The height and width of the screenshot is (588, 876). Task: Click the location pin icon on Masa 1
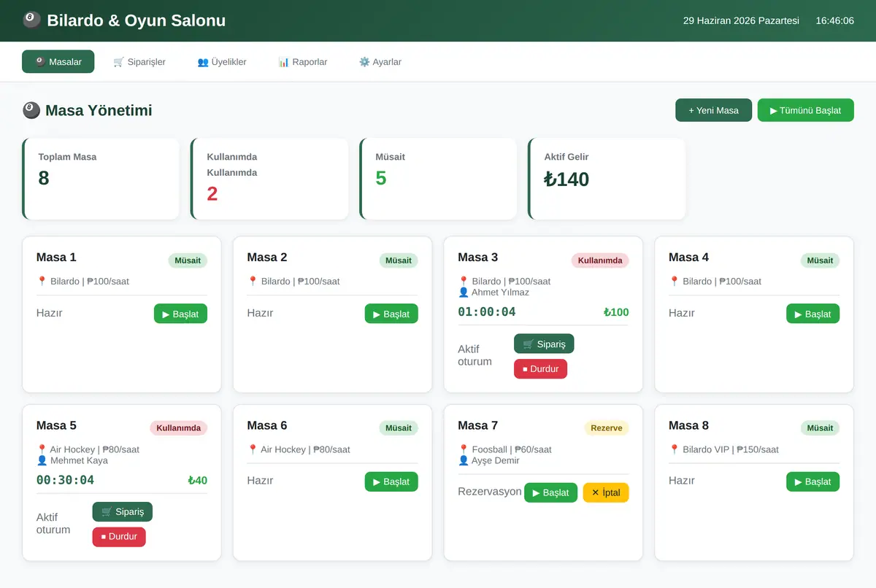(x=42, y=281)
